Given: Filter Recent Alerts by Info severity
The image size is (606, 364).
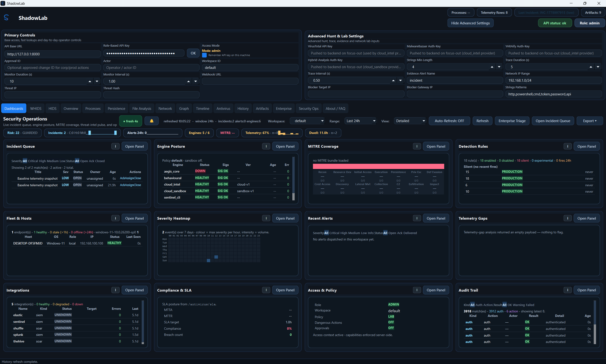Looking at the screenshot, I should (371, 233).
